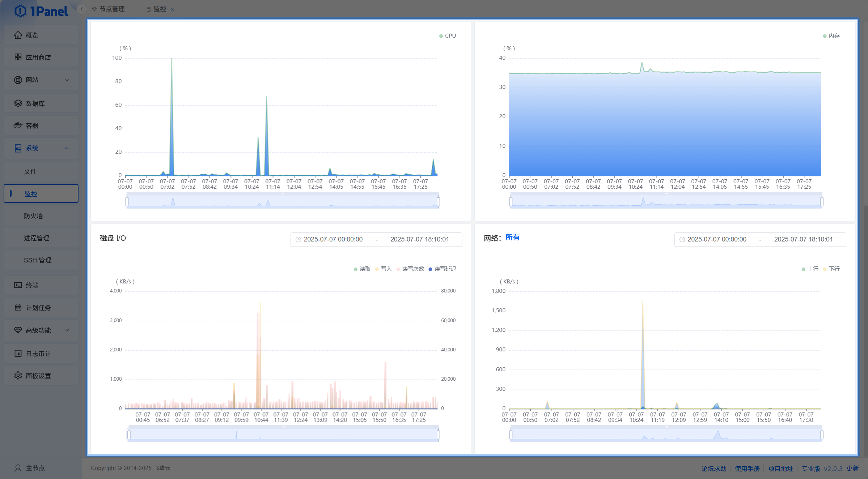868x479 pixels.
Task: Click the Database stack icon
Action: [18, 103]
